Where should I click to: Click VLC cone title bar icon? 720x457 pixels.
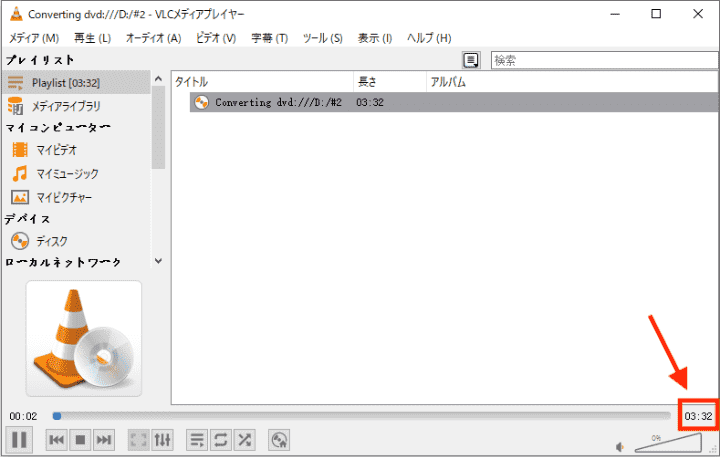click(16, 14)
